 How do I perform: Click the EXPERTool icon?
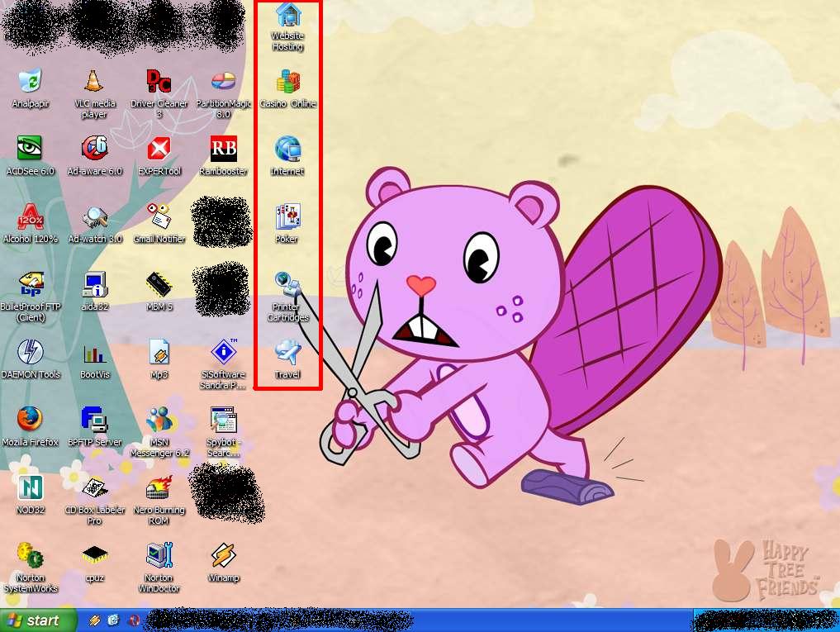[x=159, y=149]
